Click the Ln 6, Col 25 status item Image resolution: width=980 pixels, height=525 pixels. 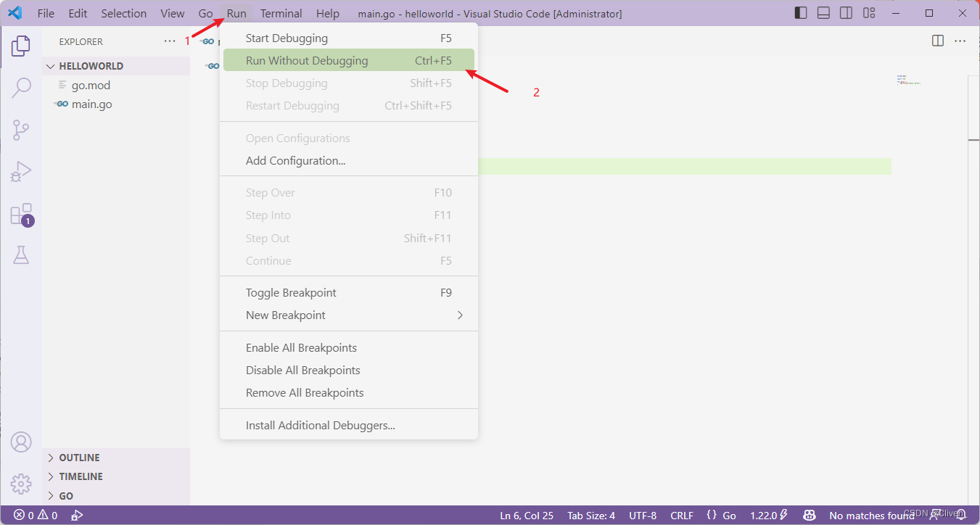tap(527, 516)
